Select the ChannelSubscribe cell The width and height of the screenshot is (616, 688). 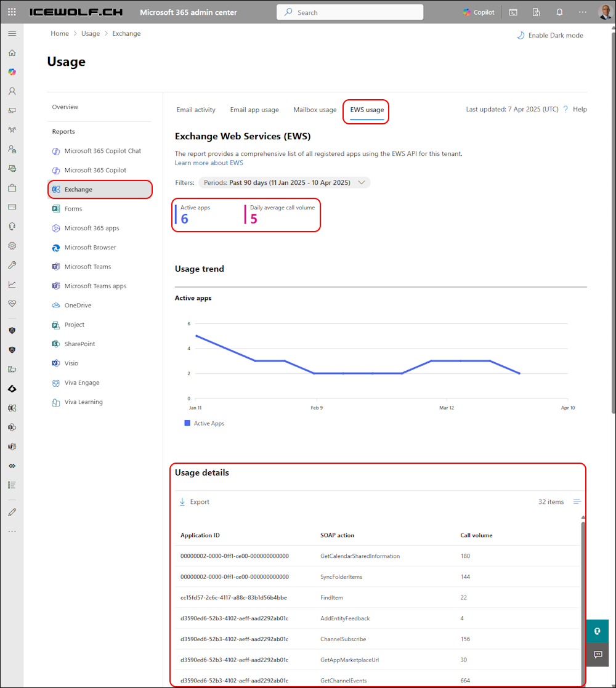pyautogui.click(x=343, y=639)
